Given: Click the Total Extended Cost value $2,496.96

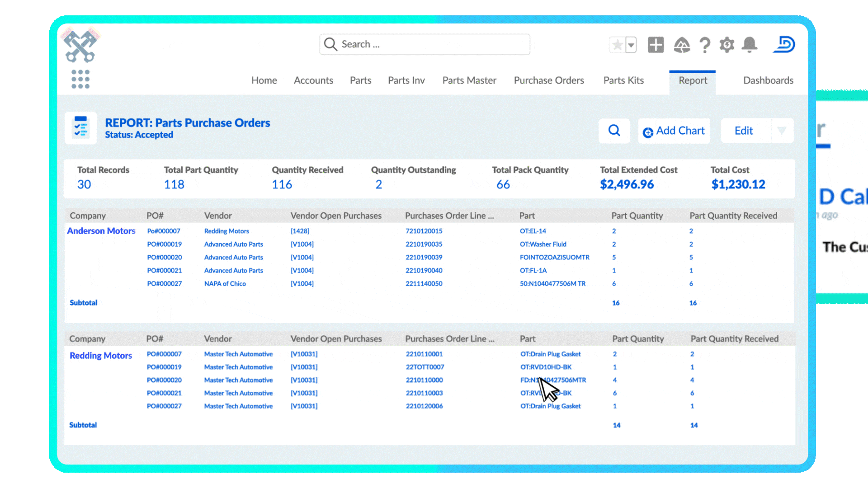Looking at the screenshot, I should [627, 184].
